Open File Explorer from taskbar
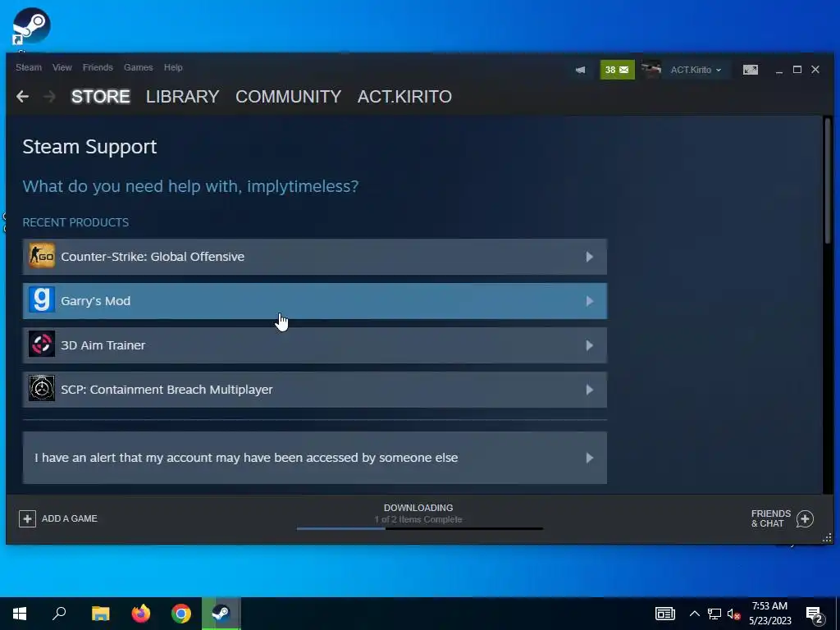The height and width of the screenshot is (630, 840). coord(100,614)
